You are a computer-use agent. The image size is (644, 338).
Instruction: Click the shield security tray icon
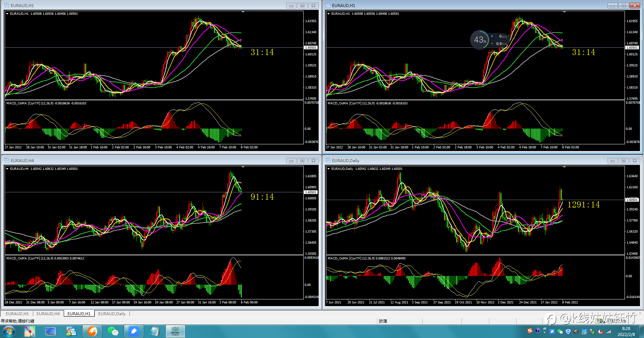568,332
